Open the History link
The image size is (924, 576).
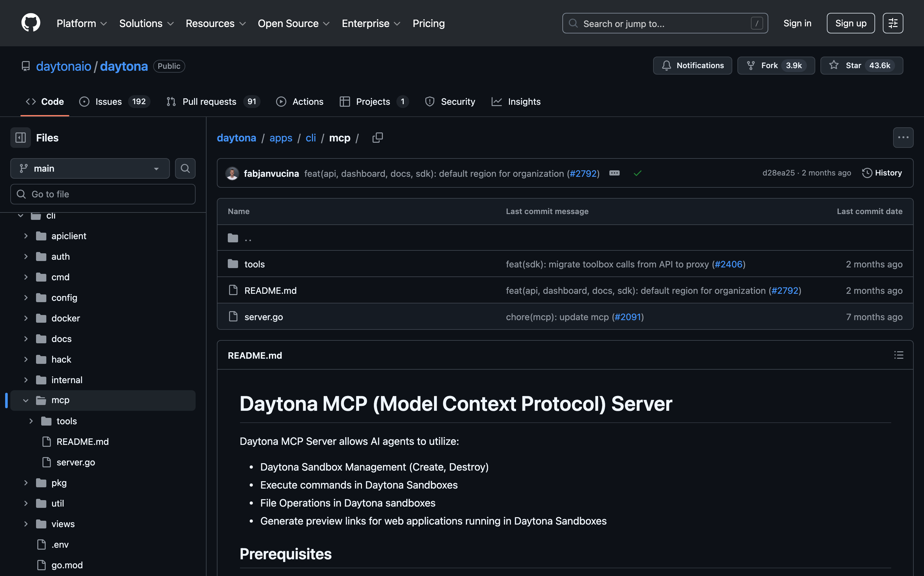[882, 173]
